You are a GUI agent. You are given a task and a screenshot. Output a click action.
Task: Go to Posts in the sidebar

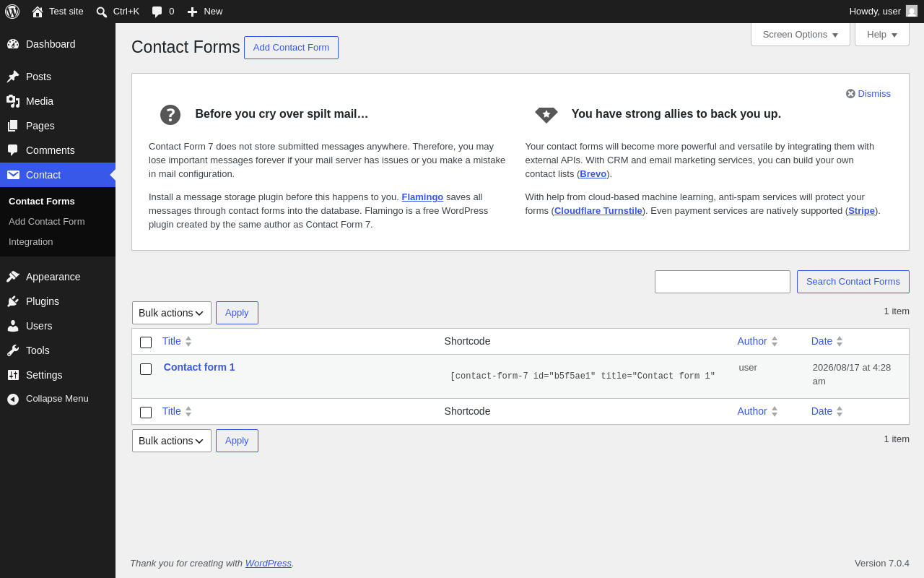[58, 77]
